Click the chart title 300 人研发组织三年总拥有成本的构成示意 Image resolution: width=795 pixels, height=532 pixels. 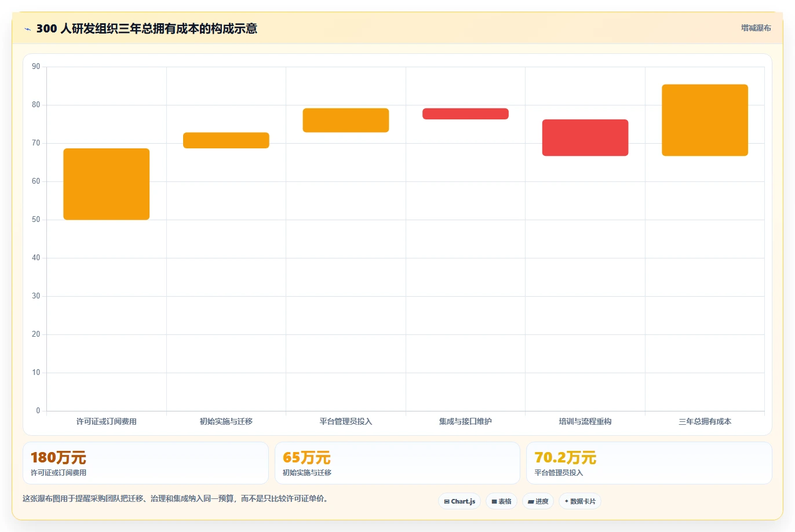click(147, 28)
